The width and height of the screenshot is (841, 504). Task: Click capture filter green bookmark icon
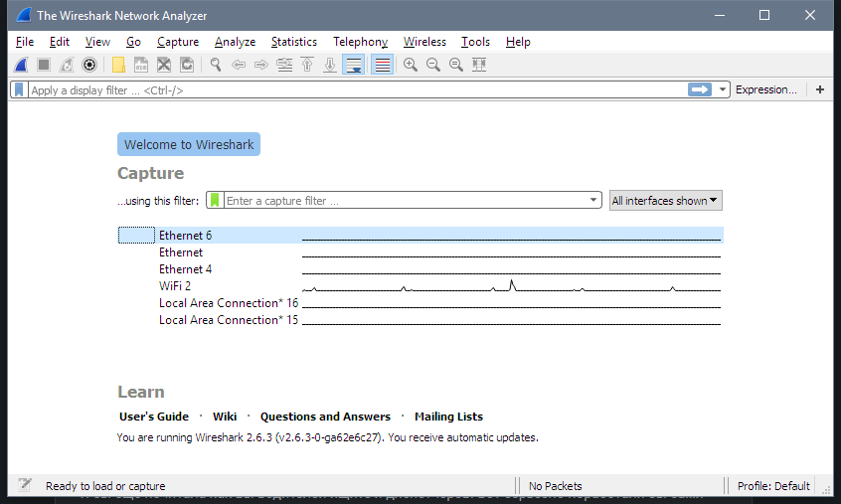click(215, 201)
